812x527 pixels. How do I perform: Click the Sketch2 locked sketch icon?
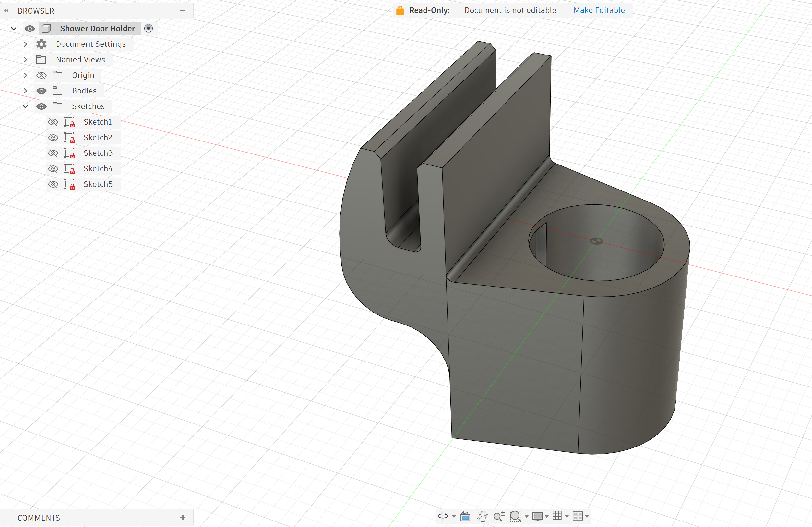(x=70, y=138)
